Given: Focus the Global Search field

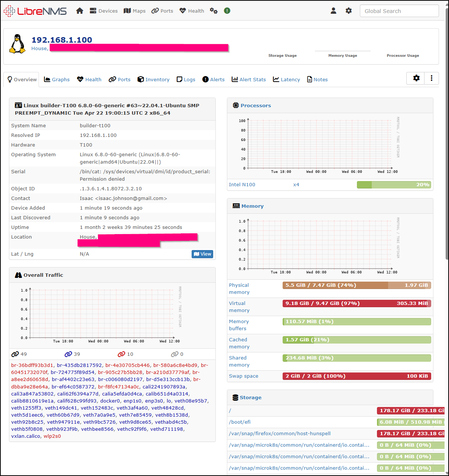Looking at the screenshot, I should tap(399, 11).
